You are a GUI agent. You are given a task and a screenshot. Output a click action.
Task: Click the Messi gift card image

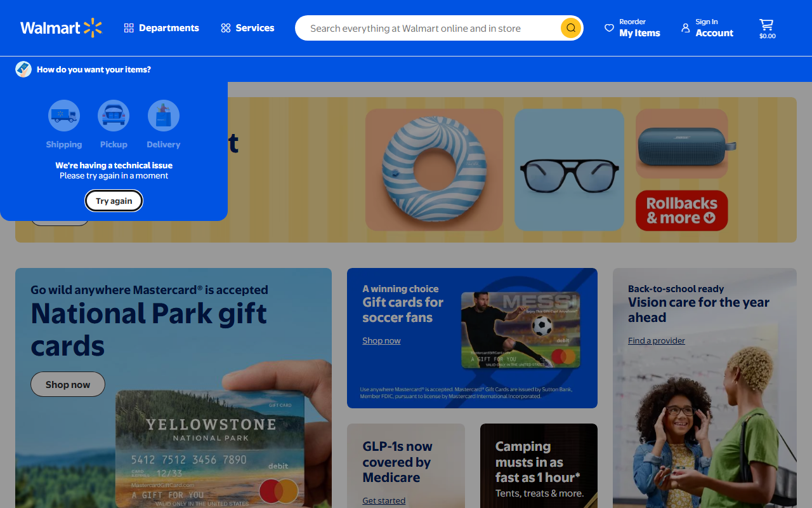520,330
